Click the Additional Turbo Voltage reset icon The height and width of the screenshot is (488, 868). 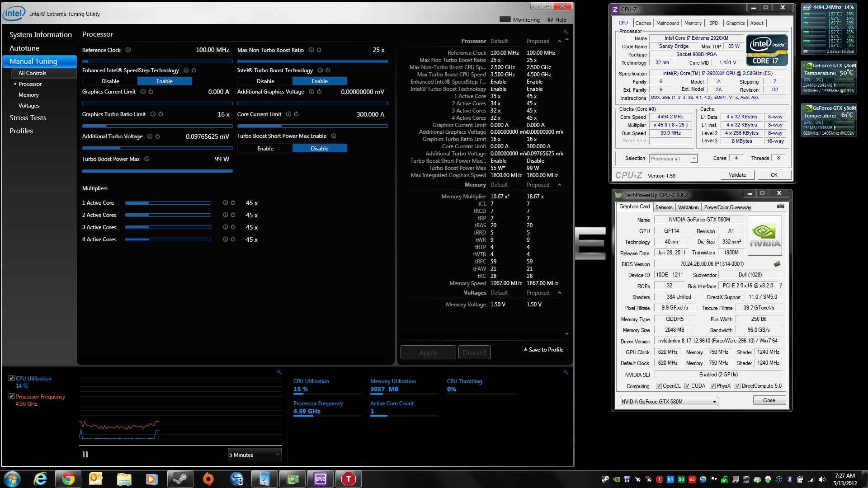[158, 136]
